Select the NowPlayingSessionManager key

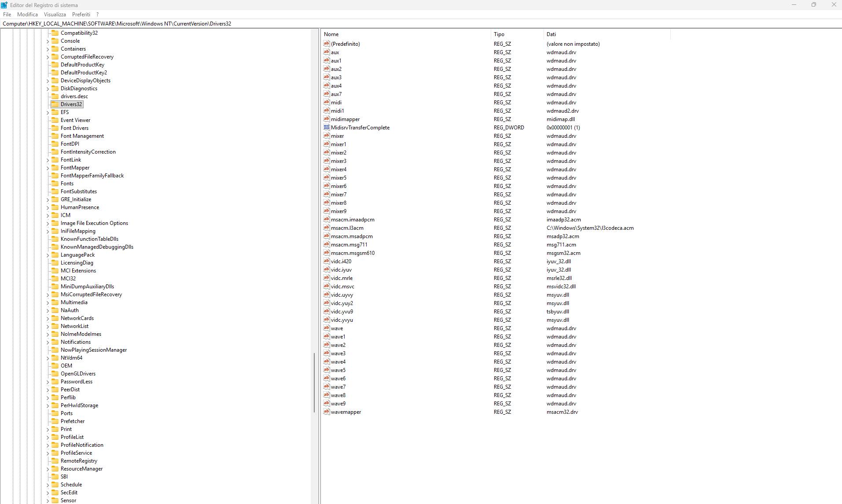(x=94, y=350)
